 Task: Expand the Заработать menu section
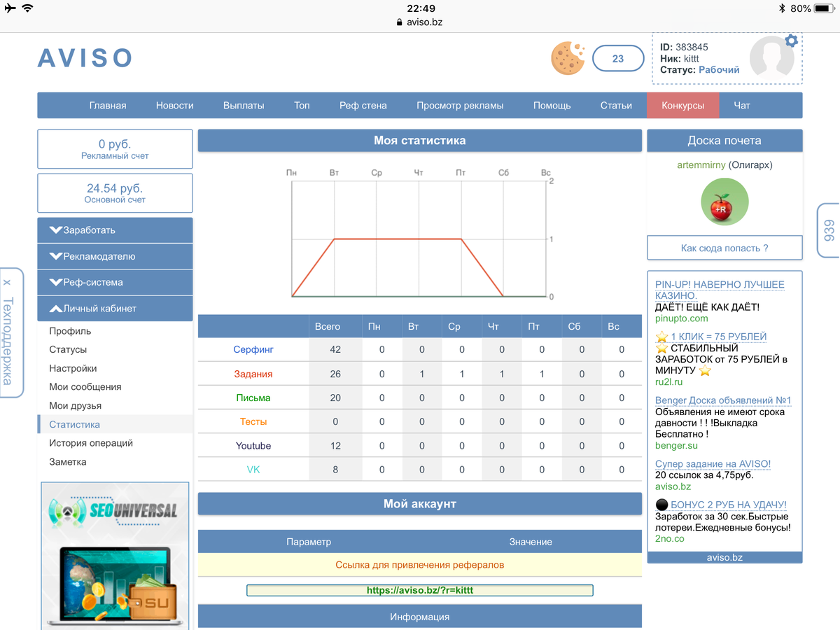point(115,230)
